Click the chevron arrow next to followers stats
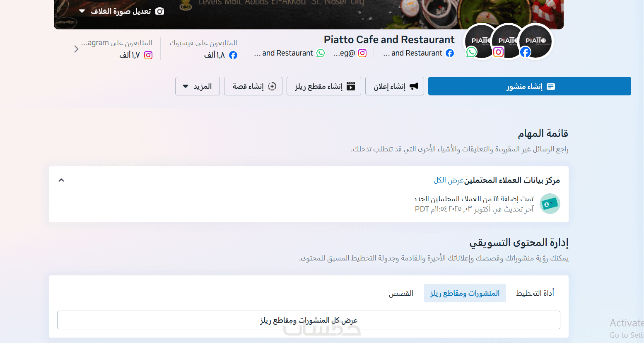Image resolution: width=644 pixels, height=343 pixels. 76,49
